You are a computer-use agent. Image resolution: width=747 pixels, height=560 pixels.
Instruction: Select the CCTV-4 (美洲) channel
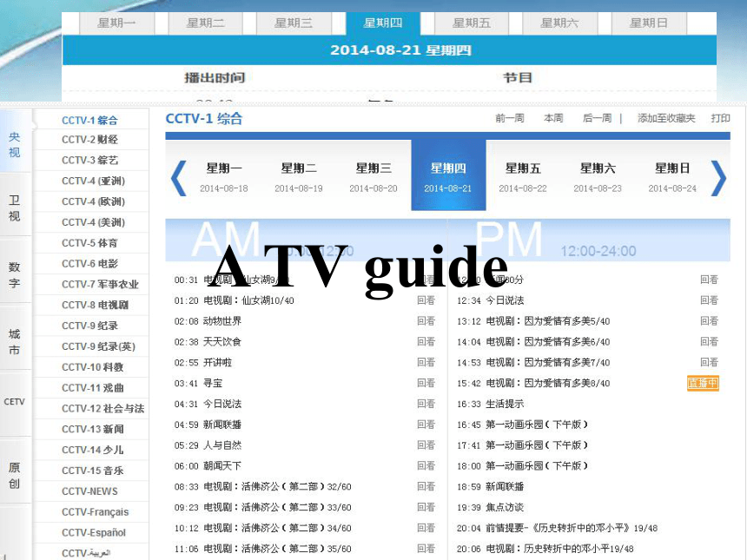coord(94,222)
